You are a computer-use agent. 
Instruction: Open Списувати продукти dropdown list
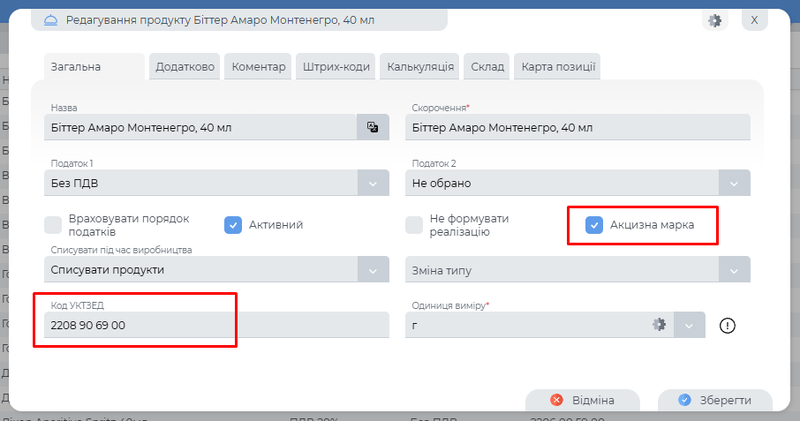point(372,270)
